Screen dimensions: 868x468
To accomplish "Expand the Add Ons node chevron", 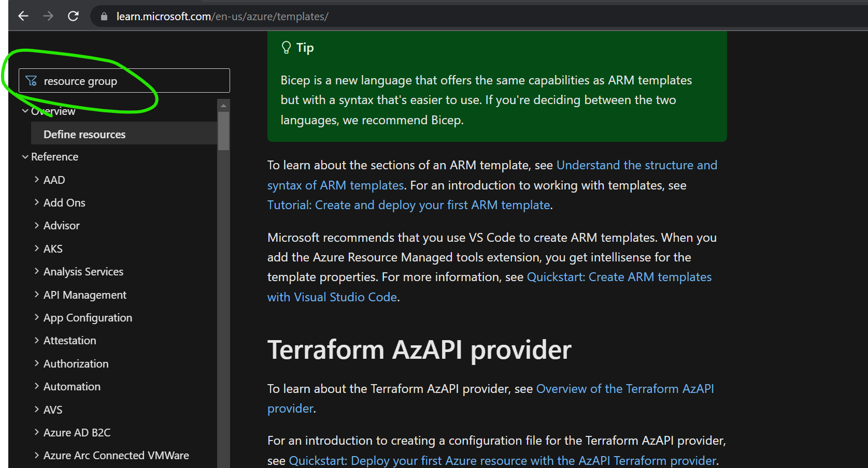I will (x=37, y=202).
